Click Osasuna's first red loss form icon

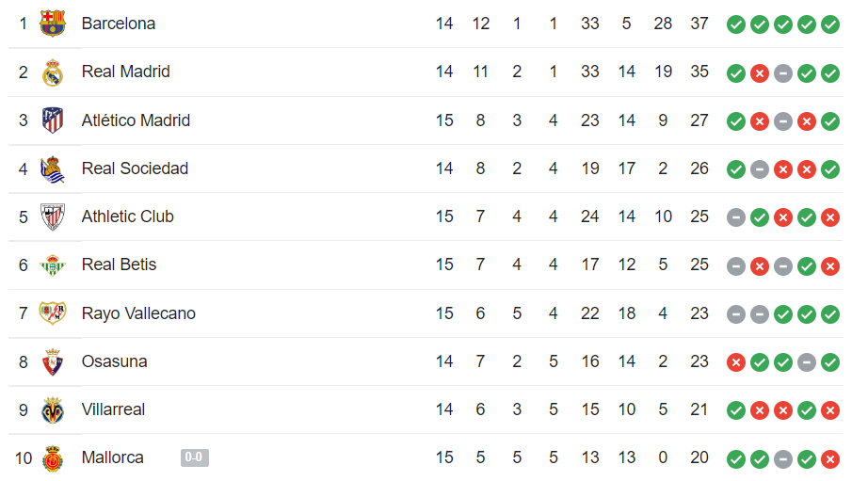(735, 362)
